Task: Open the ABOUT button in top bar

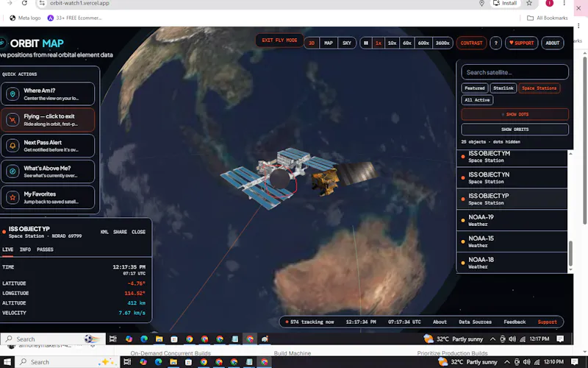Action: pyautogui.click(x=553, y=43)
